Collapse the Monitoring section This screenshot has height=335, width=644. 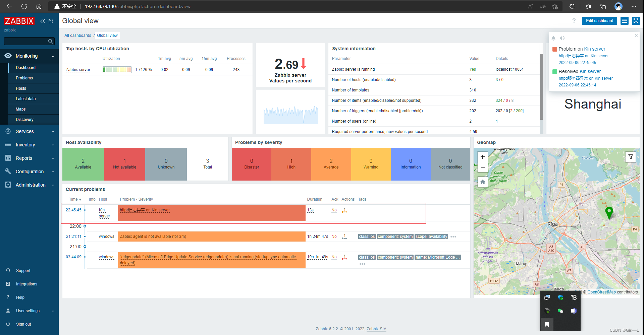(x=29, y=56)
